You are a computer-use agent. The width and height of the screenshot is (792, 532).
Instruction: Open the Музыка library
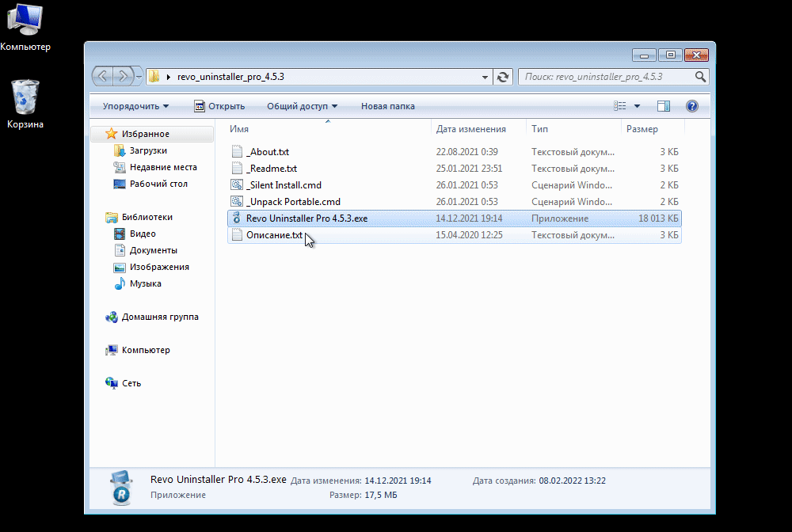146,283
